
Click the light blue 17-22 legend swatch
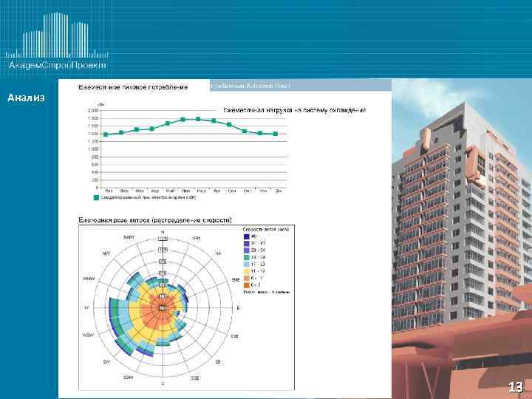pos(247,265)
